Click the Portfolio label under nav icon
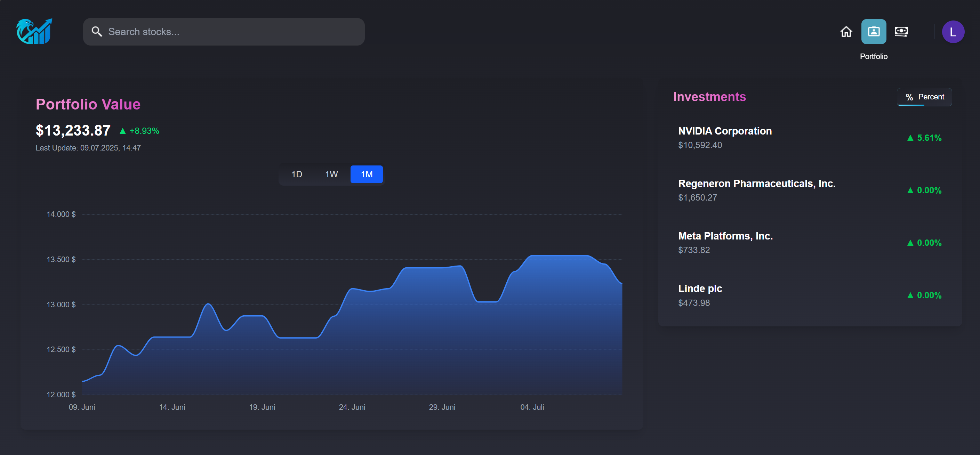 pyautogui.click(x=874, y=56)
